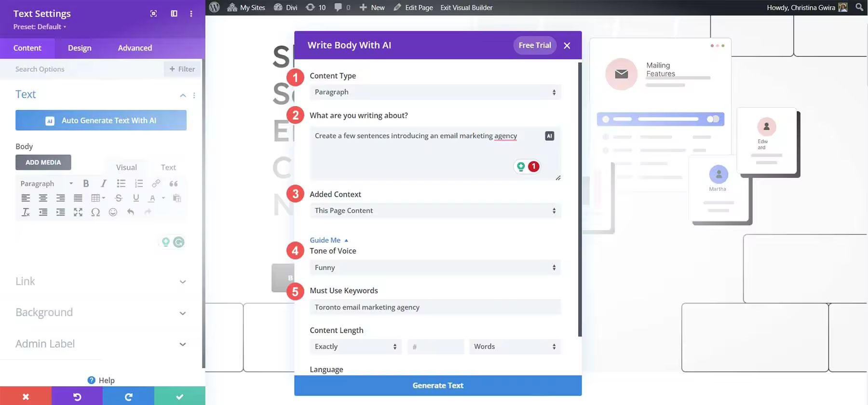Image resolution: width=868 pixels, height=405 pixels.
Task: Click the AI icon in the prompt textarea
Action: (549, 136)
